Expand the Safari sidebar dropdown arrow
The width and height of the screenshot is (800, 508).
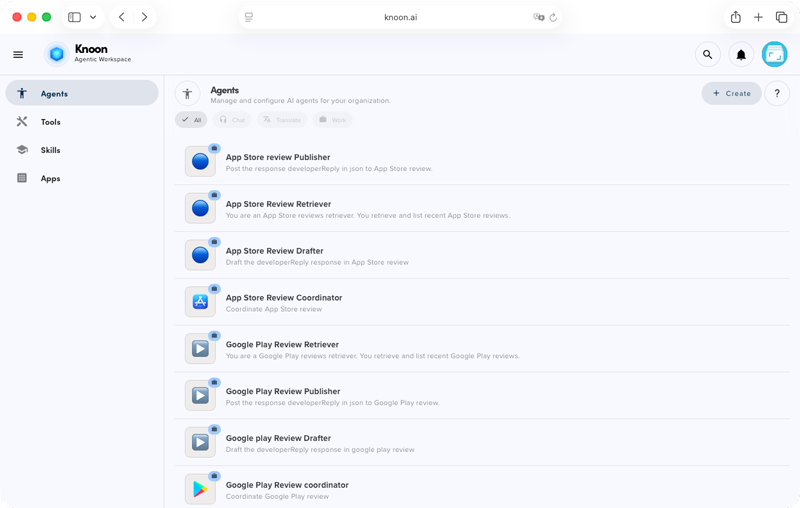point(93,17)
